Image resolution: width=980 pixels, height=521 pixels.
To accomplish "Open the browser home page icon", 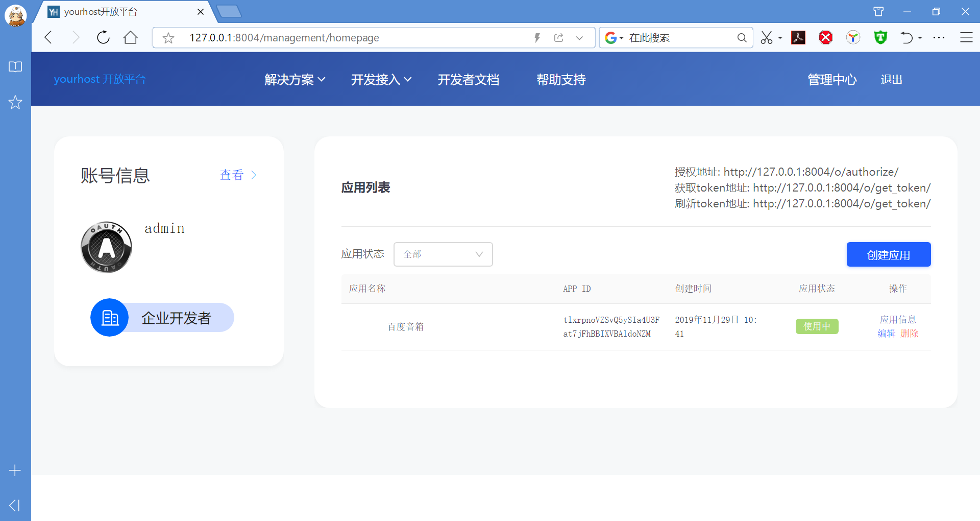I will [x=131, y=37].
